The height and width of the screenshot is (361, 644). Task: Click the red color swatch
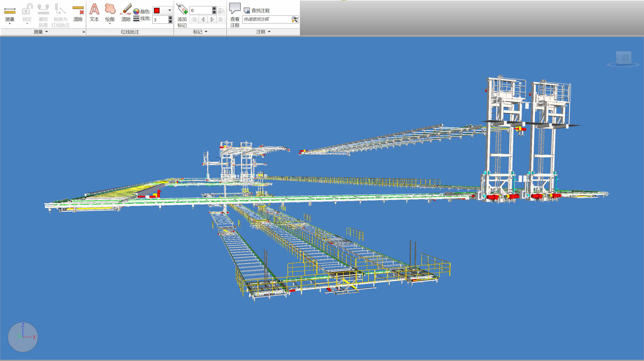(157, 11)
